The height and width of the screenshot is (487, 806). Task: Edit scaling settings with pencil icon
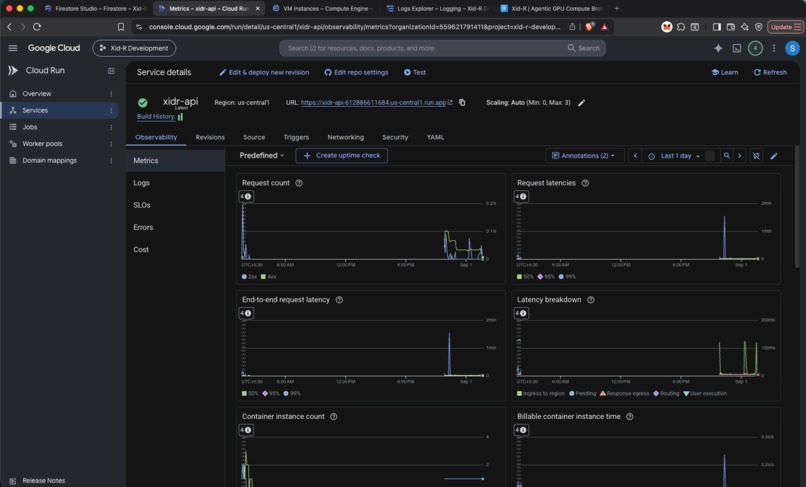point(581,102)
